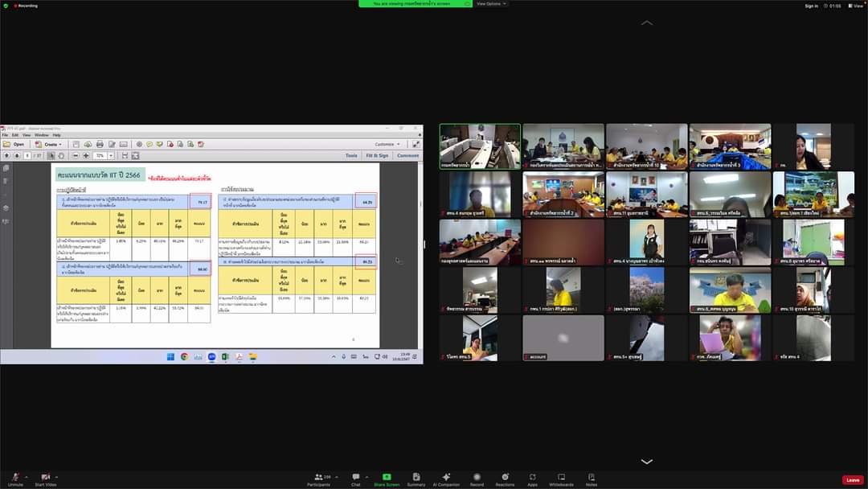Click the Fit one full page icon
Image resolution: width=868 pixels, height=489 pixels.
(135, 156)
